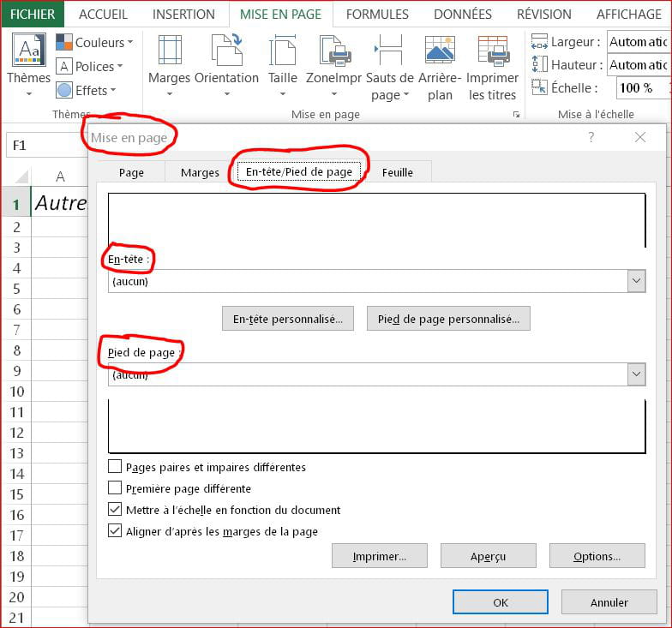Switch to the ACCUEIL ribbon tab
This screenshot has height=628, width=672.
point(103,14)
